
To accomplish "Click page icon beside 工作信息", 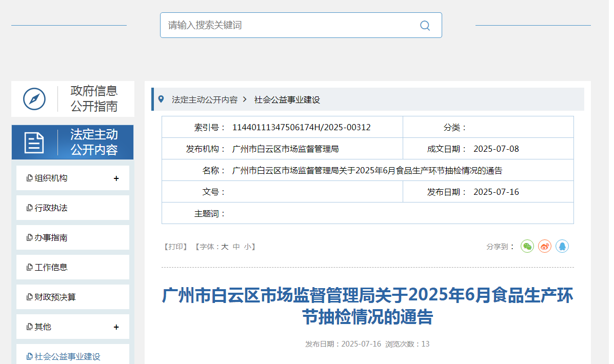I will [x=29, y=267].
